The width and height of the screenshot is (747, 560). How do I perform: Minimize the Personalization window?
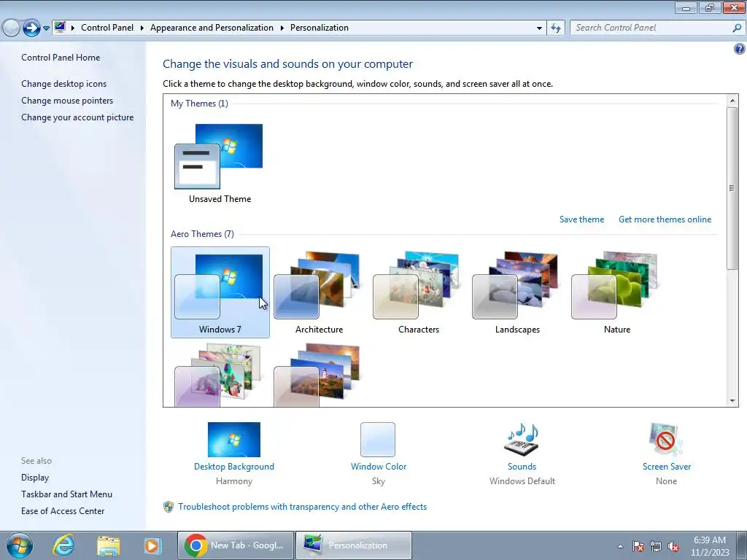(686, 7)
